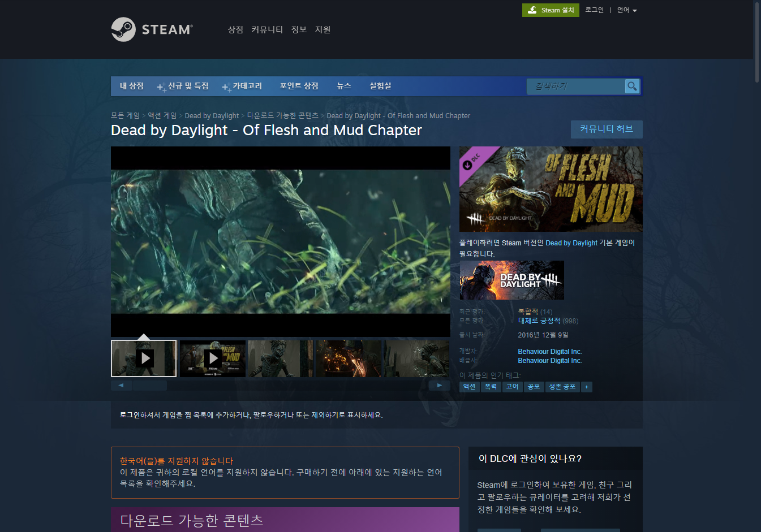Select the 생존 공포 tag

pyautogui.click(x=562, y=387)
